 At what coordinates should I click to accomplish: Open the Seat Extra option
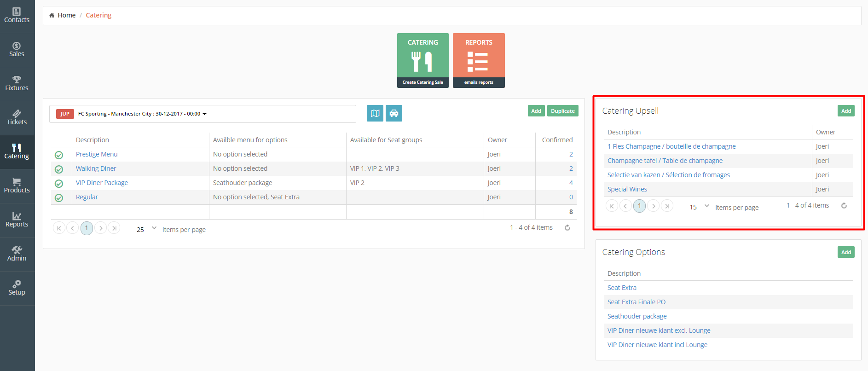point(622,288)
